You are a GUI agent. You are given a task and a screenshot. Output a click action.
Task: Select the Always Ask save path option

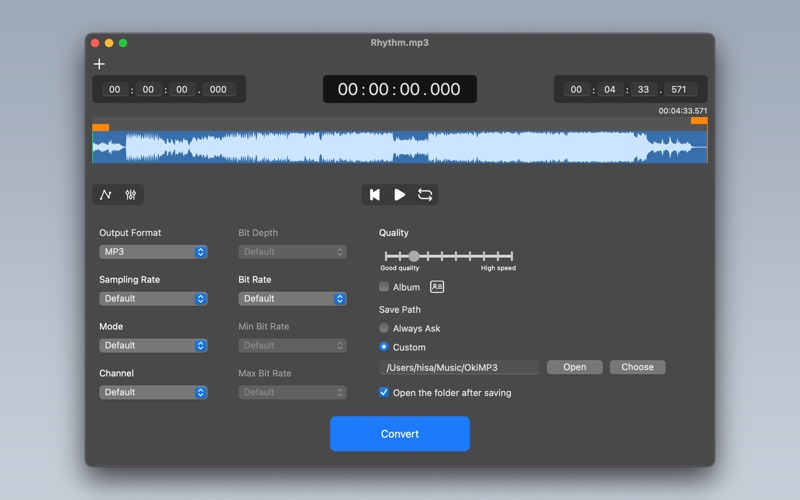384,328
